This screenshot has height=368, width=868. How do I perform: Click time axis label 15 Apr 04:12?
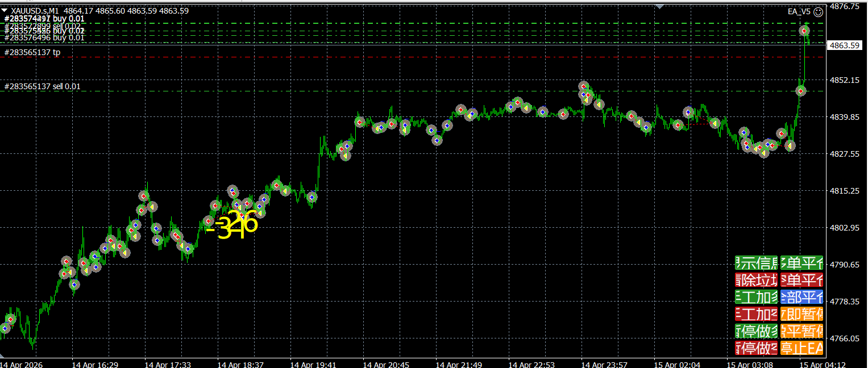(823, 364)
